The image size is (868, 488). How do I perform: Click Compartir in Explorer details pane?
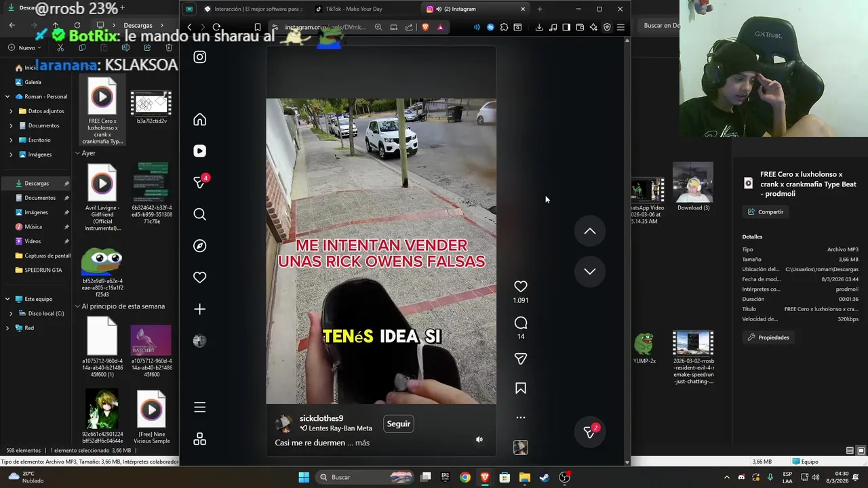point(766,211)
